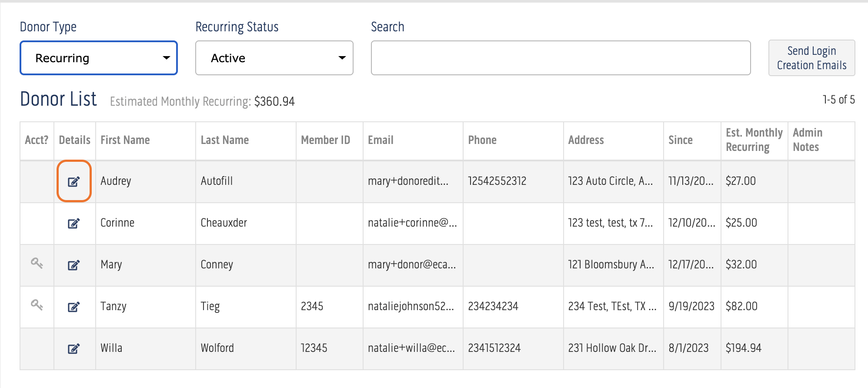Expand the Donor Type dropdown
Image resolution: width=868 pixels, height=388 pixels.
click(99, 58)
